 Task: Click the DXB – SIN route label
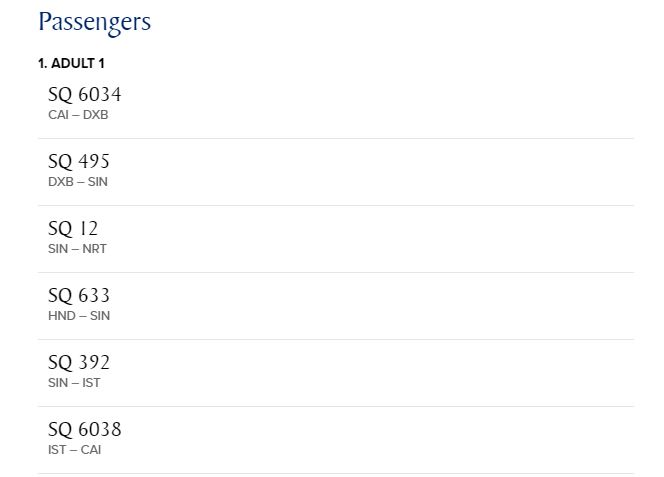[x=77, y=182]
